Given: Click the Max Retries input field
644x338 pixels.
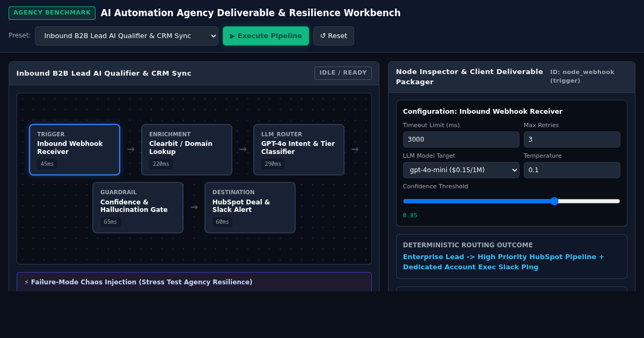Looking at the screenshot, I should point(572,139).
